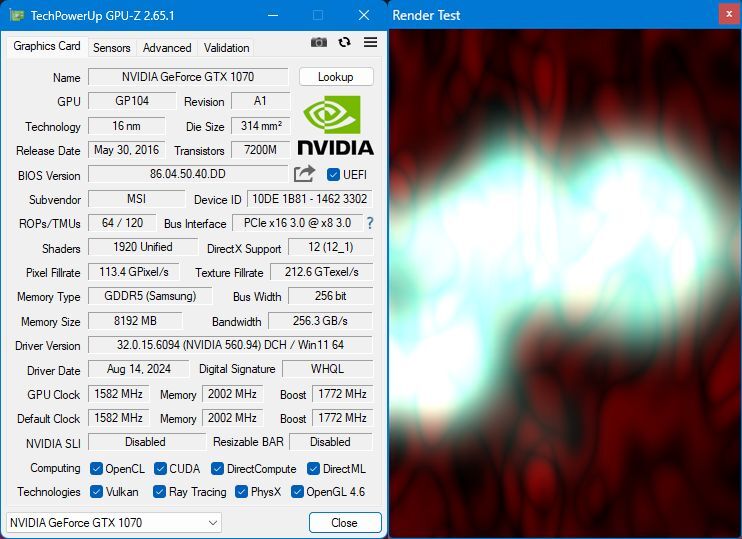Click the Memory Type field GDDR5 (Samsung)
The height and width of the screenshot is (539, 742).
[150, 296]
